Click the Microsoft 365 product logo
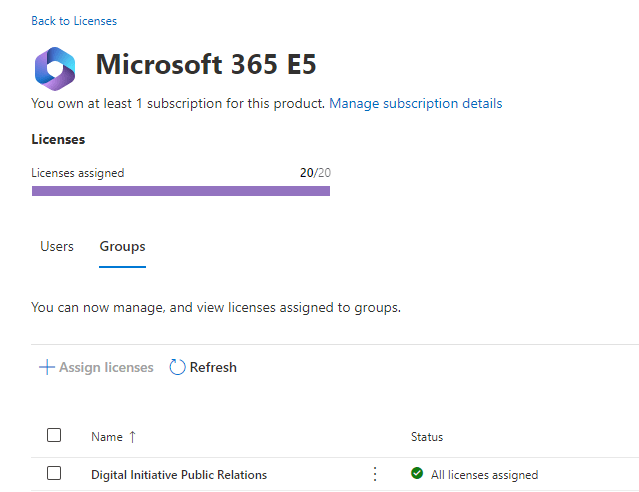 tap(55, 67)
